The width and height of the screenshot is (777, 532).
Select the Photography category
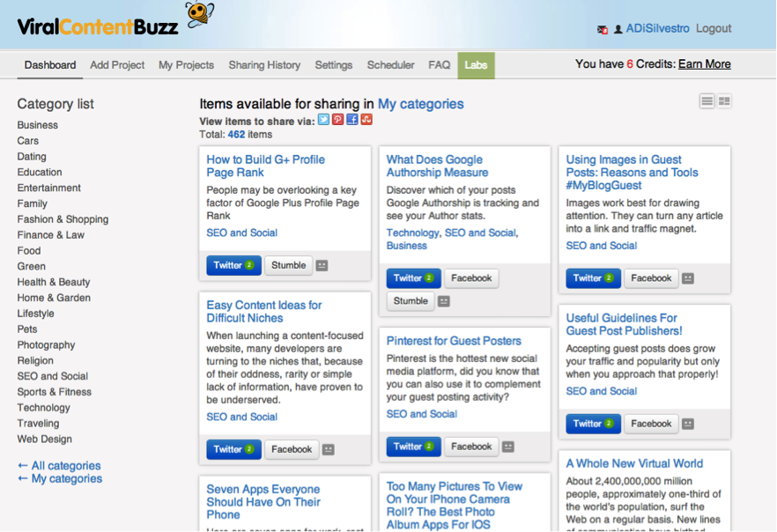tap(46, 345)
